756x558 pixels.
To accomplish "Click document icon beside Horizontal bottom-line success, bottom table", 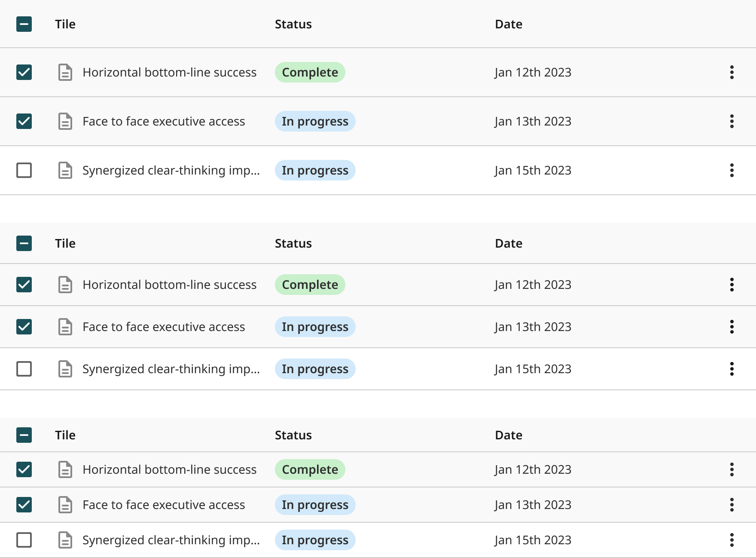I will click(x=65, y=469).
